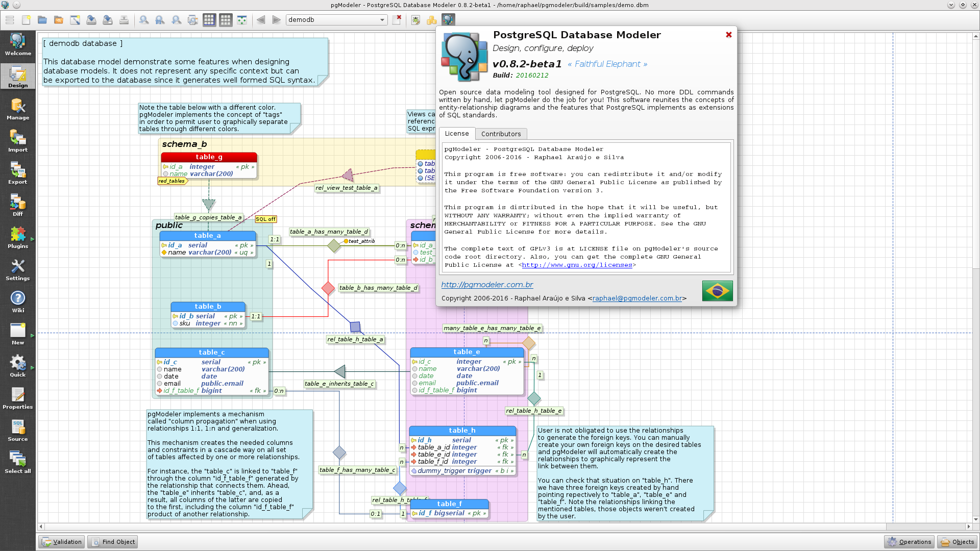Open the demodb model dropdown
The width and height of the screenshot is (980, 551).
click(336, 20)
